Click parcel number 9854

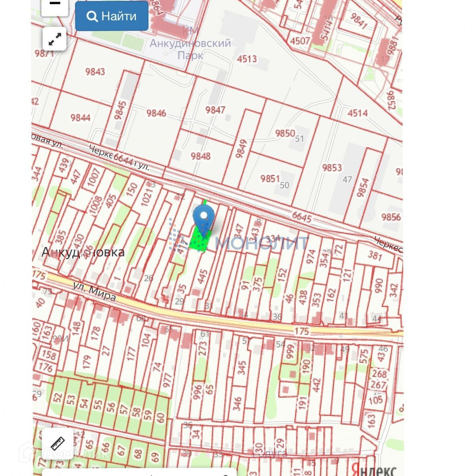[363, 188]
